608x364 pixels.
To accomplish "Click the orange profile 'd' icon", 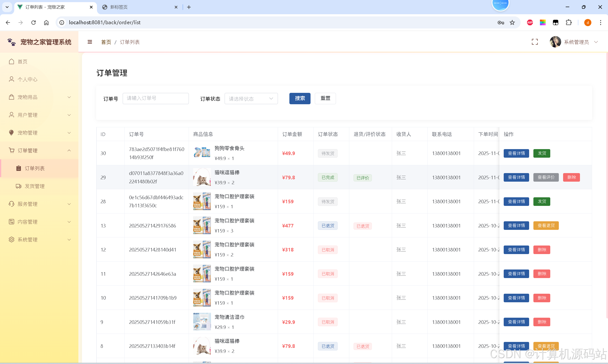I will pyautogui.click(x=588, y=23).
